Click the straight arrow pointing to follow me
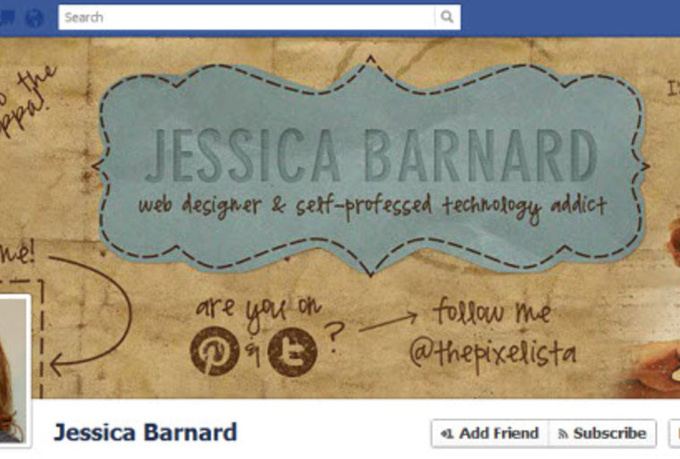Screen dimensions: 680x459 (x=388, y=321)
